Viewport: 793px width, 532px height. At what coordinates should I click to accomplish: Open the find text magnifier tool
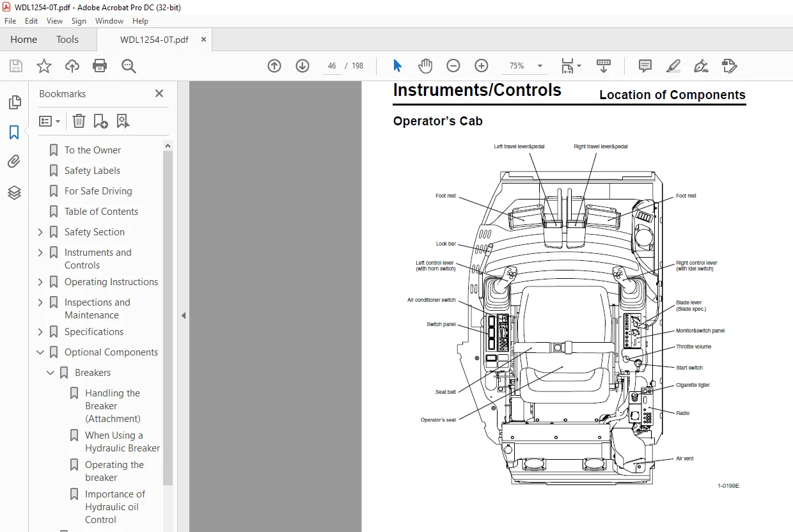pos(129,66)
